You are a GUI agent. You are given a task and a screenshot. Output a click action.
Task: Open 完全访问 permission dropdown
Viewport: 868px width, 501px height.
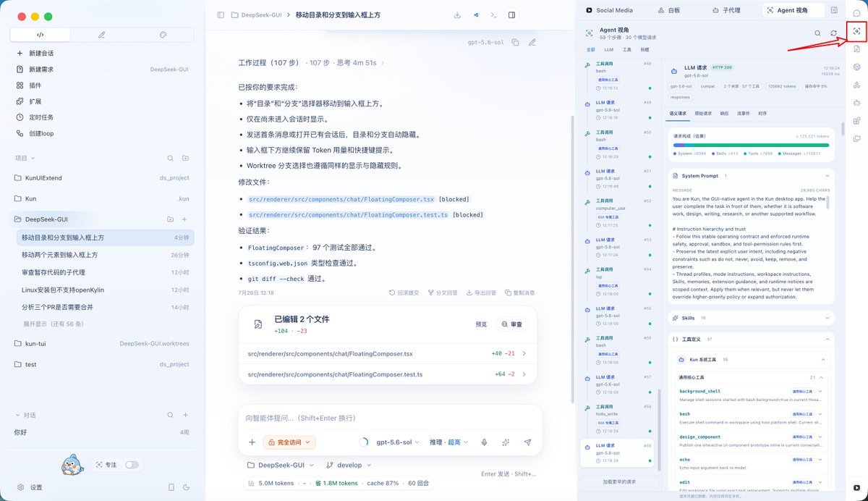tap(289, 442)
